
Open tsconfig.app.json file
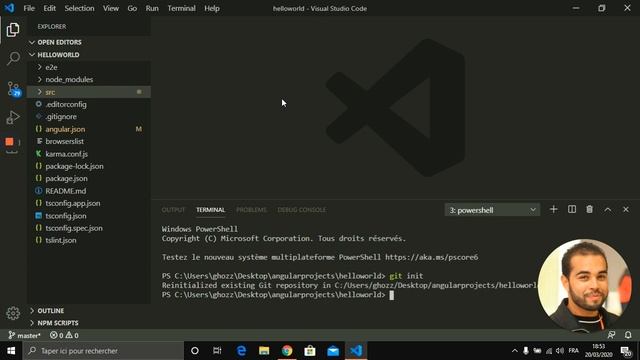89,203
